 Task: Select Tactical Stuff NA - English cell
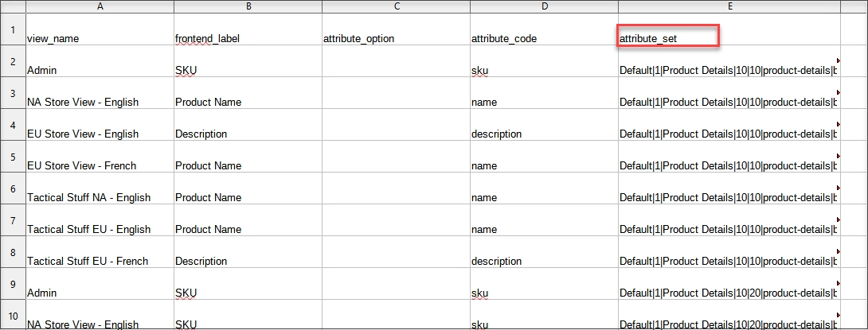tap(100, 188)
